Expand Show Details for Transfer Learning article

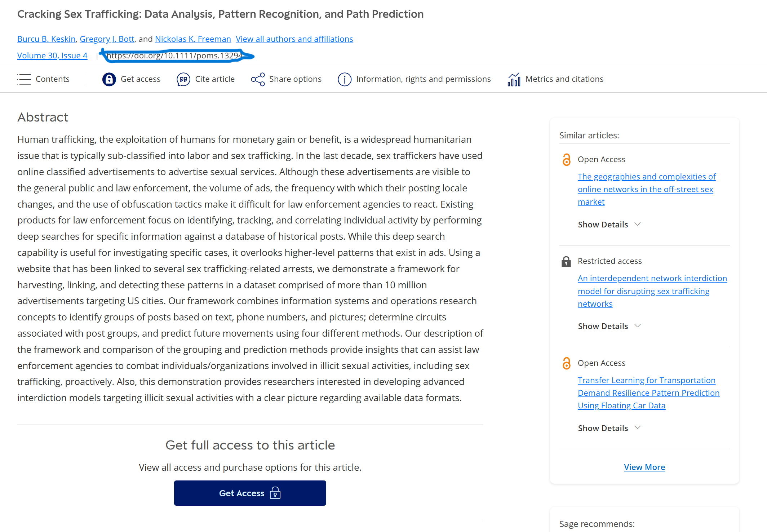(x=609, y=428)
